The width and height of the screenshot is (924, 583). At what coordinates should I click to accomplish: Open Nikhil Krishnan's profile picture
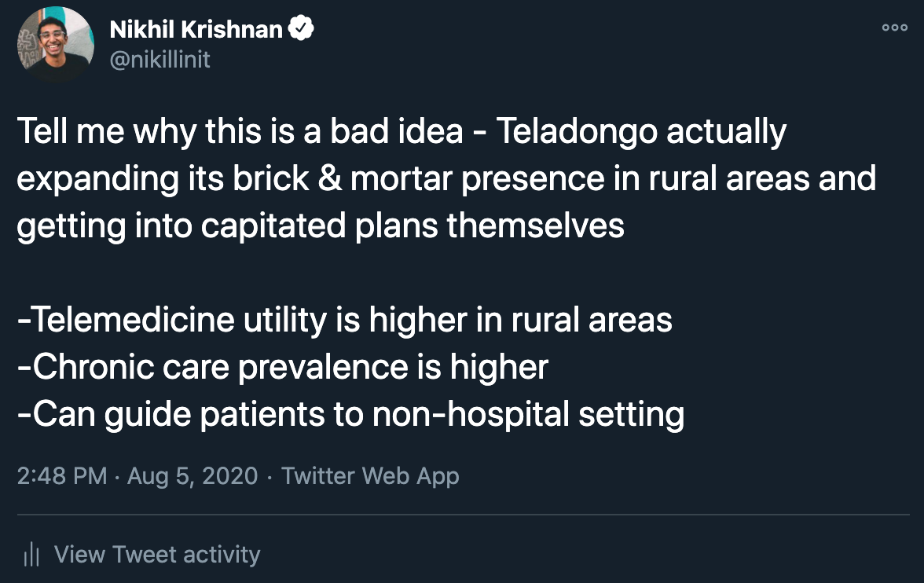tap(55, 44)
